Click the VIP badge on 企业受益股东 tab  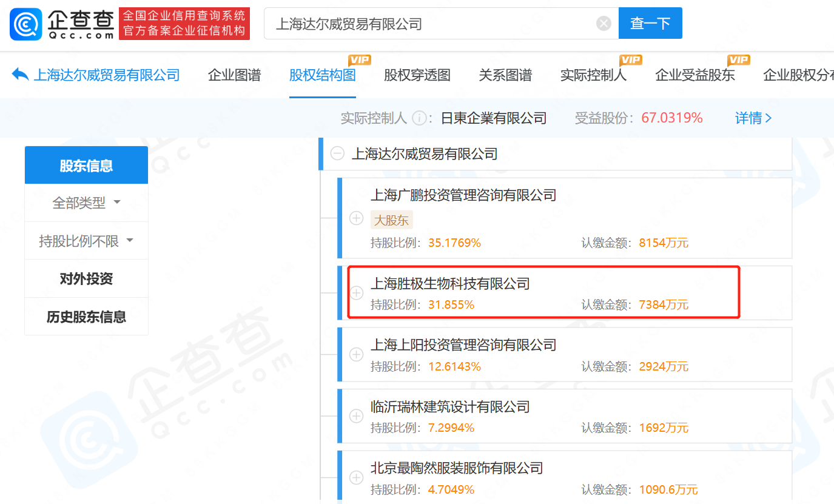point(739,61)
